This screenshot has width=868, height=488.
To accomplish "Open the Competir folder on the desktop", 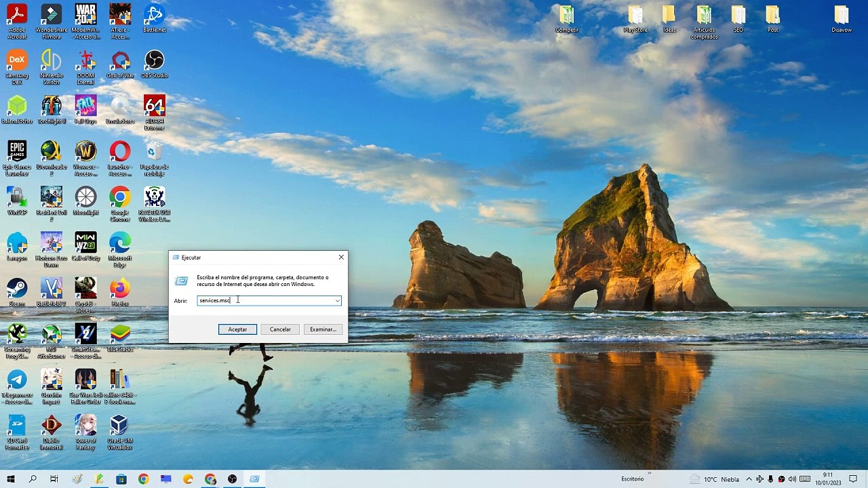I will pyautogui.click(x=567, y=18).
